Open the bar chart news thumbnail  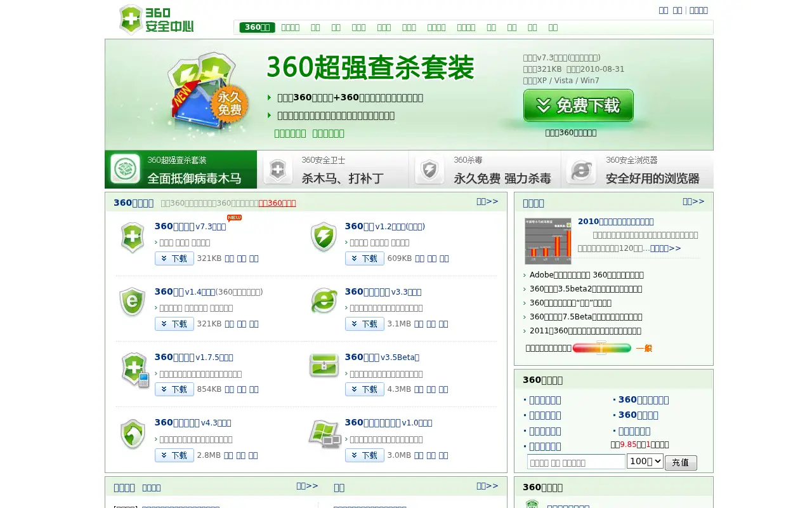click(x=548, y=241)
